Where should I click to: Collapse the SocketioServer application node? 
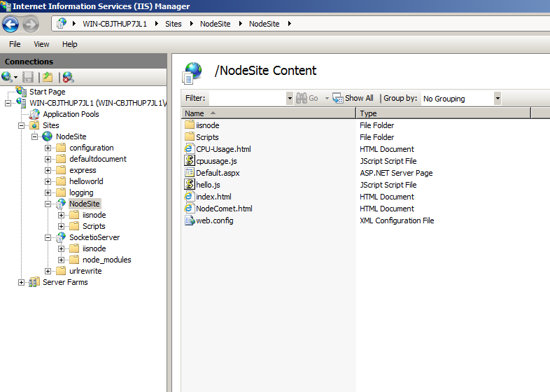[x=48, y=237]
